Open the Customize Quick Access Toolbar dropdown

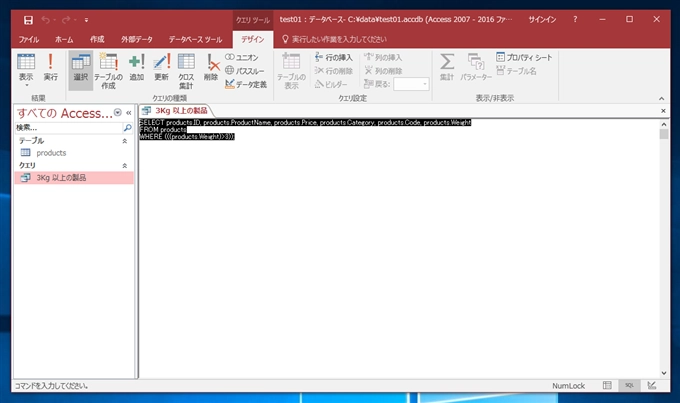point(86,20)
